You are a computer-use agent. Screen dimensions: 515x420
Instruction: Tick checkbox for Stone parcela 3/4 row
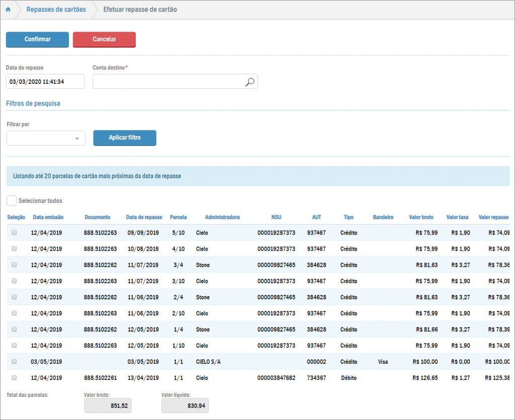click(14, 265)
